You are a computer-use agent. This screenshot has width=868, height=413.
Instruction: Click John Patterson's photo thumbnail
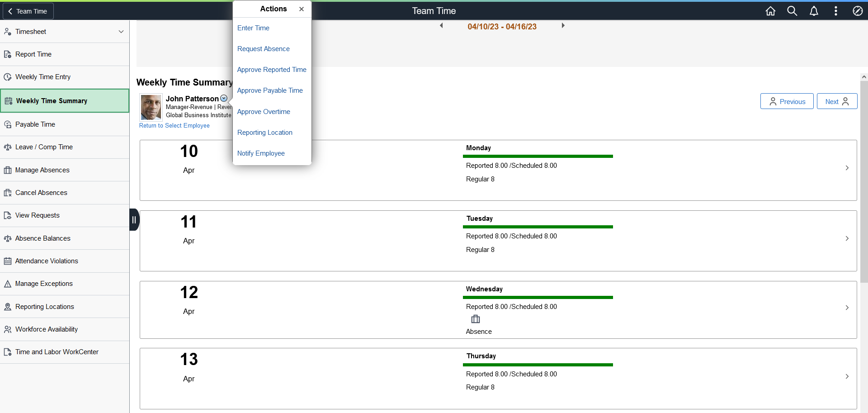tap(151, 107)
